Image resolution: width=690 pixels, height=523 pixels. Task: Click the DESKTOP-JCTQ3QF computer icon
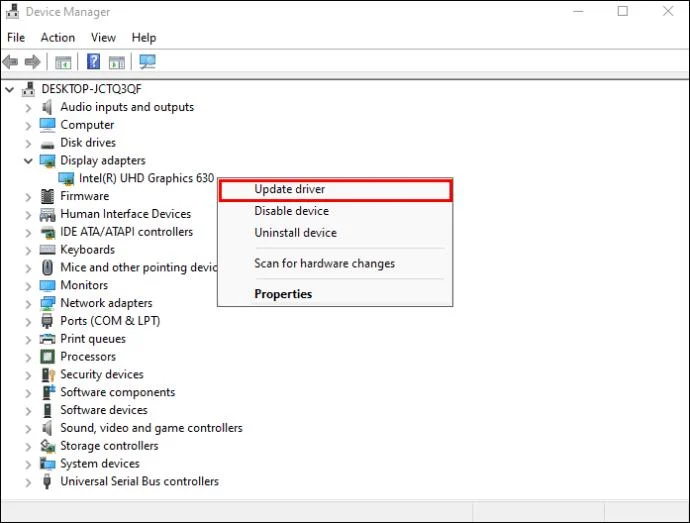click(x=28, y=89)
